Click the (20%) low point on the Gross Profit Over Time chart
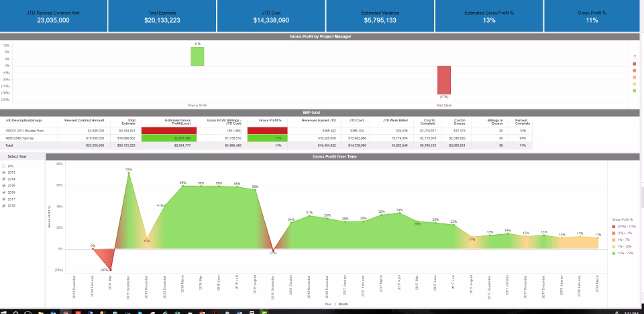 (x=111, y=270)
